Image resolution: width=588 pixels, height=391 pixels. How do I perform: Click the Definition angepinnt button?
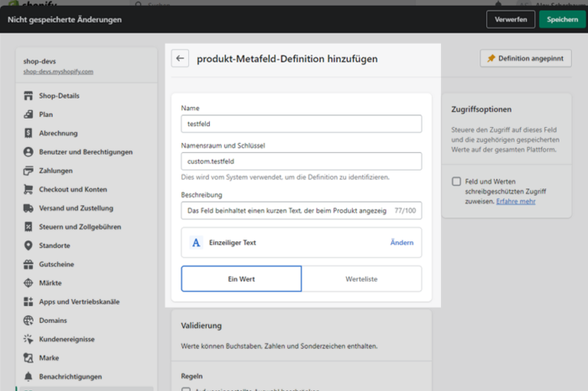pyautogui.click(x=526, y=59)
